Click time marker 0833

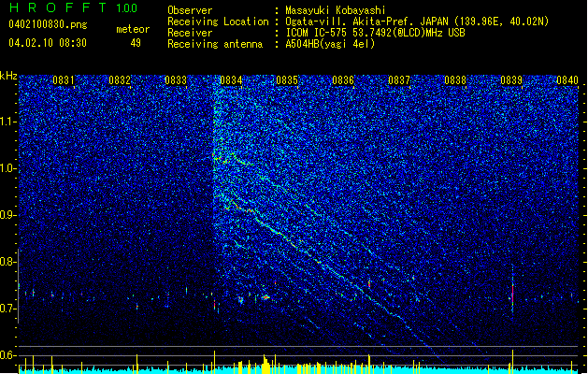pos(175,80)
